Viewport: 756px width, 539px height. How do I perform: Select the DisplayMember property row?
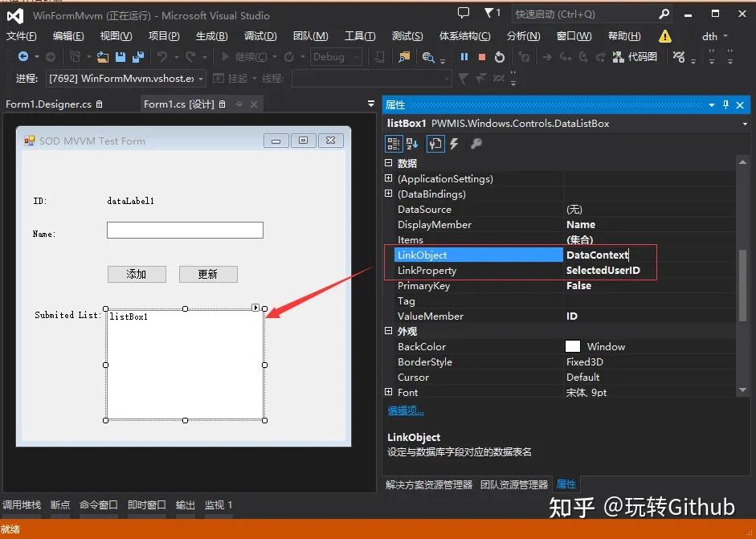565,225
